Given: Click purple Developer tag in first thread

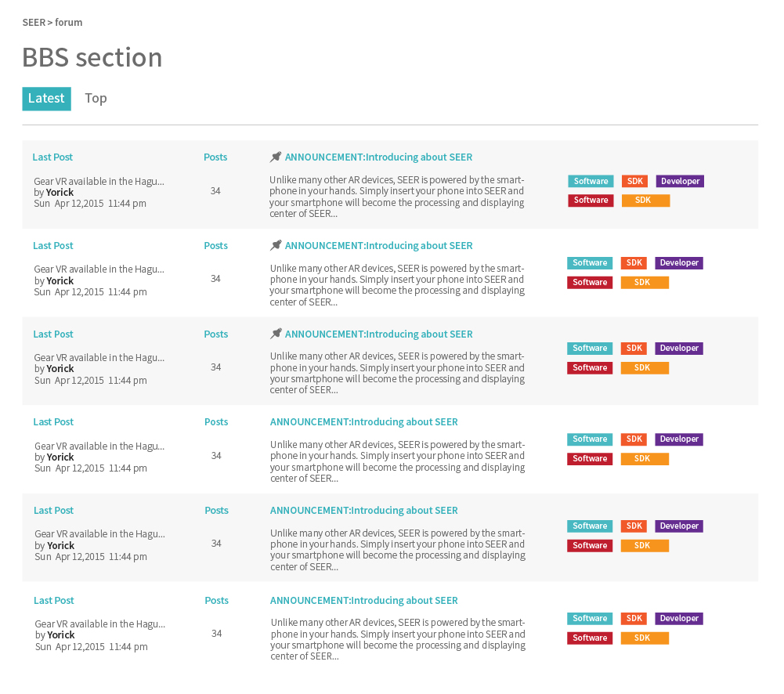Looking at the screenshot, I should [680, 181].
